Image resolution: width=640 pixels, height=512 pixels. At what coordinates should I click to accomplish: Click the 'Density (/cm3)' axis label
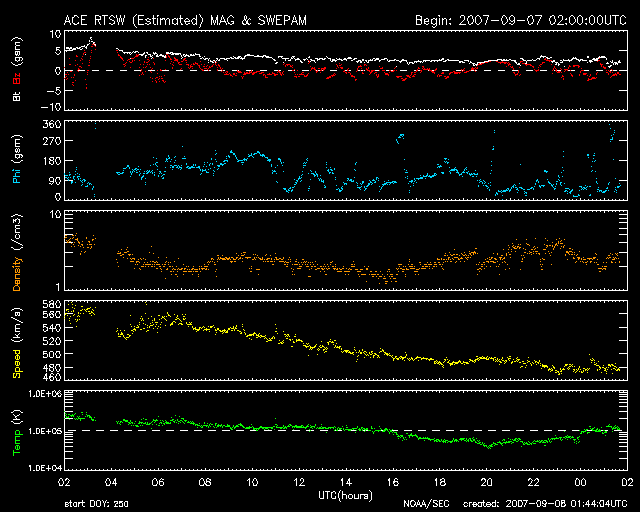tap(17, 252)
